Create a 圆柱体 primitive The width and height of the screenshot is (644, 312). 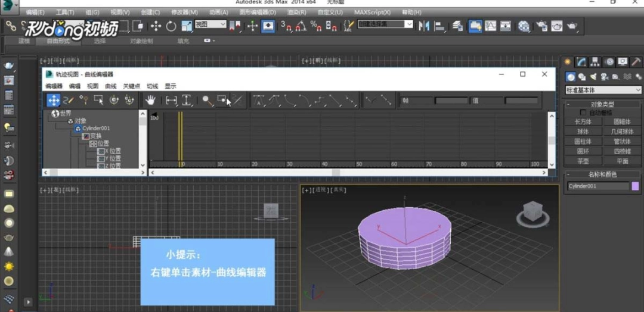point(583,142)
